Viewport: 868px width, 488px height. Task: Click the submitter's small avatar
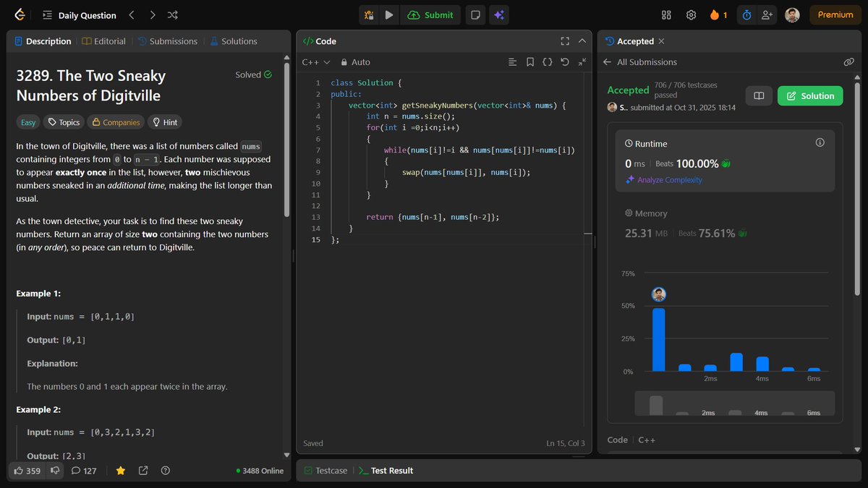pos(612,107)
